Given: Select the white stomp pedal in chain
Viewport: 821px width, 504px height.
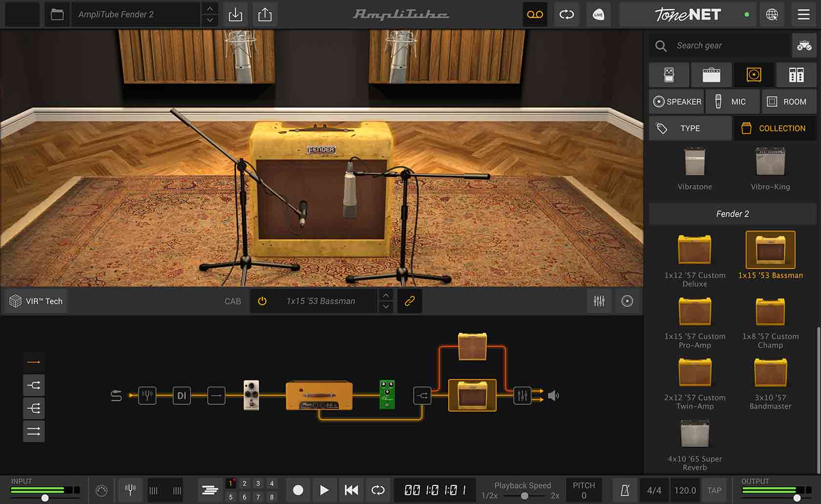Looking at the screenshot, I should click(x=251, y=395).
